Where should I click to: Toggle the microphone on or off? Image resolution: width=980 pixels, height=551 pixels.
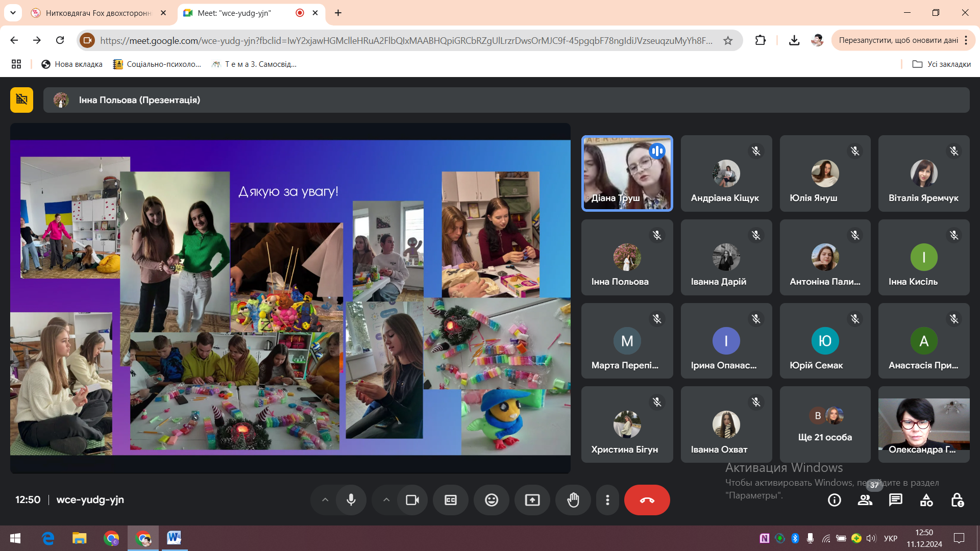[351, 500]
